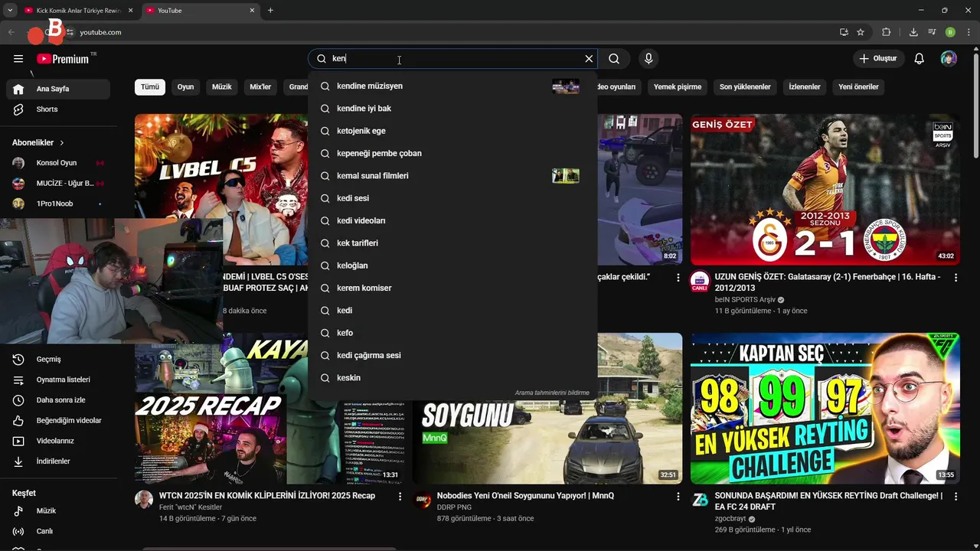Image resolution: width=980 pixels, height=551 pixels.
Task: Open the Konsol Oyun subscription
Action: (59, 163)
